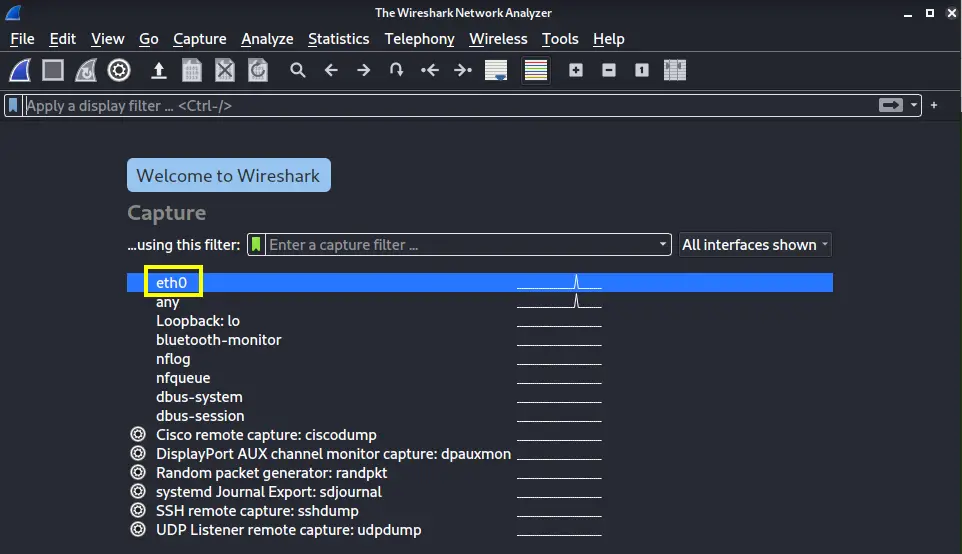The width and height of the screenshot is (962, 554).
Task: Go forward in packet history arrow
Action: tap(364, 70)
